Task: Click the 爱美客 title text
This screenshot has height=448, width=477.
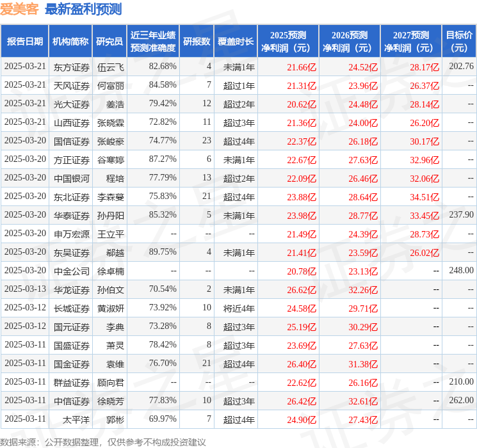Action: 19,9
